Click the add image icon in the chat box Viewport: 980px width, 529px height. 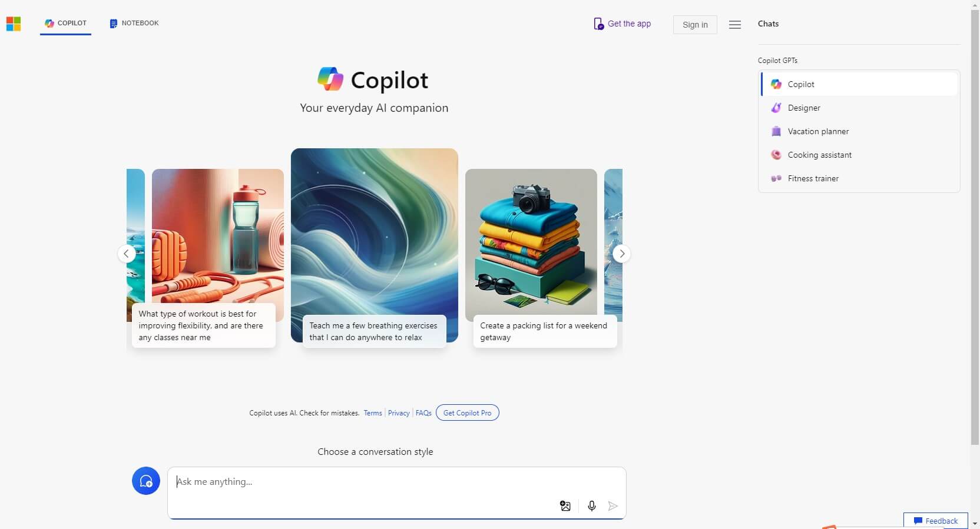pos(565,506)
